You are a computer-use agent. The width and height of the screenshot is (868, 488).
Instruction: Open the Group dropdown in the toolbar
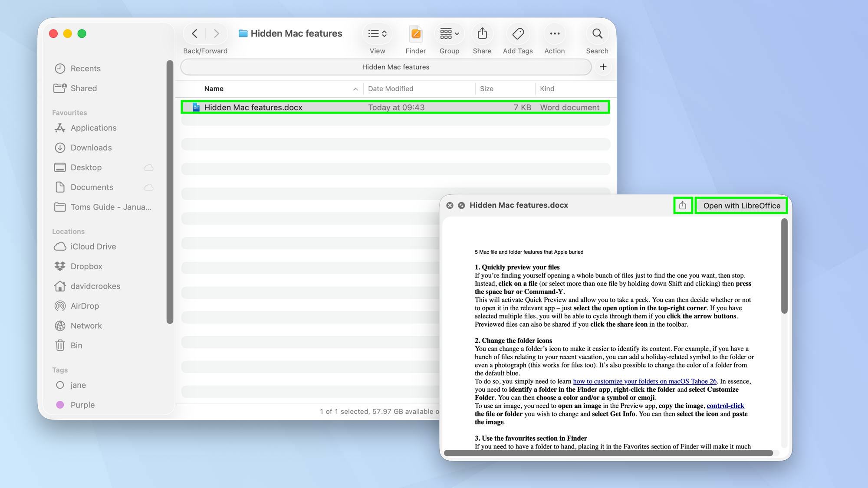(449, 33)
